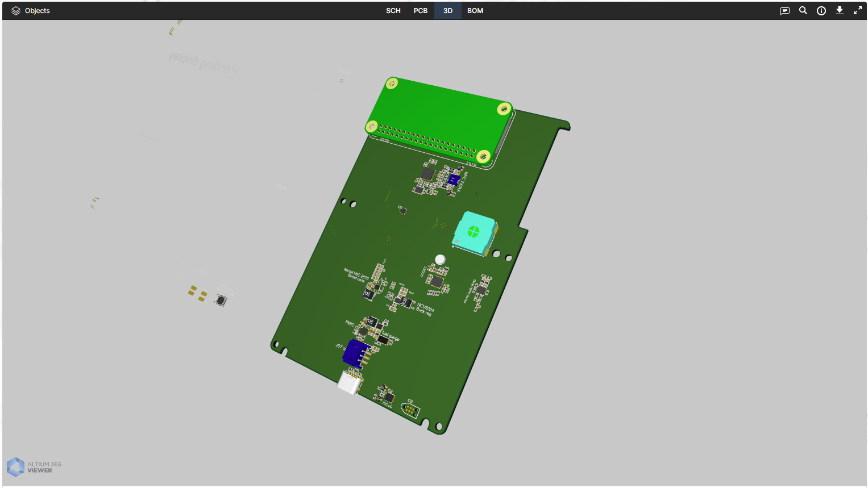
Task: Show design info via info icon
Action: [x=821, y=11]
